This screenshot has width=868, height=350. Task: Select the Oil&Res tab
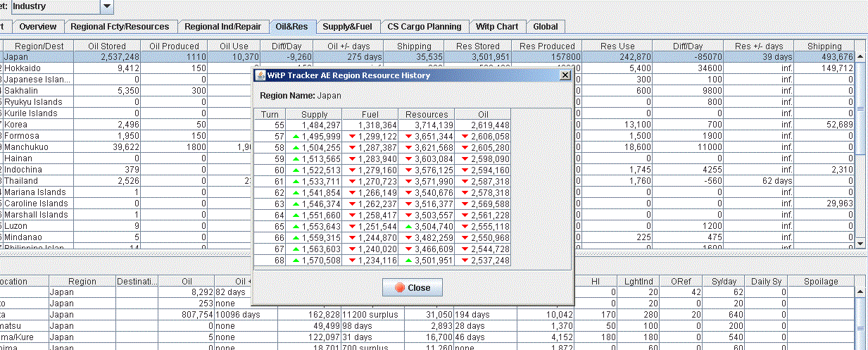pyautogui.click(x=292, y=27)
